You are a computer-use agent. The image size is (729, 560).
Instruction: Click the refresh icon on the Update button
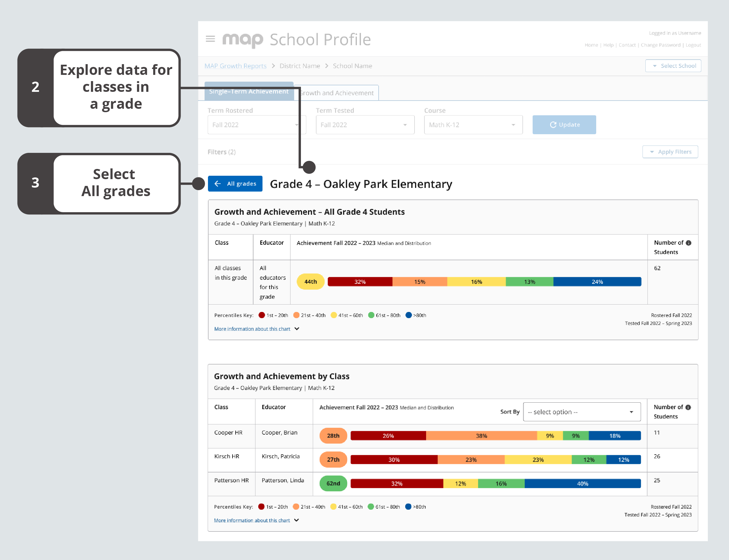[x=553, y=125]
